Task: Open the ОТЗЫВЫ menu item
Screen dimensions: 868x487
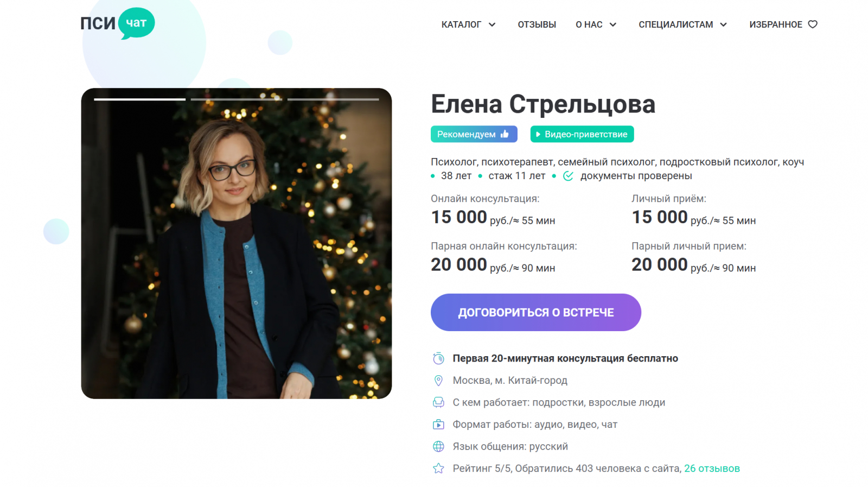Action: [537, 24]
